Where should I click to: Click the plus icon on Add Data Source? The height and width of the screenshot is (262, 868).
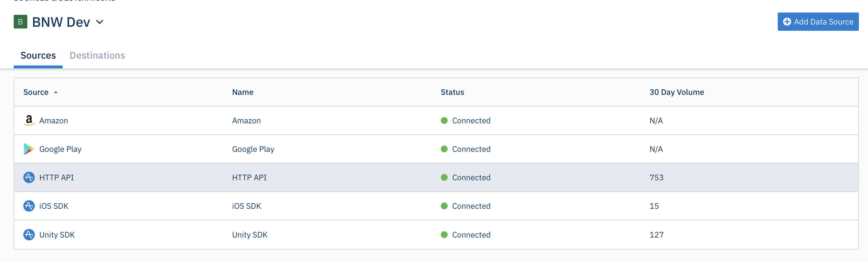tap(787, 22)
